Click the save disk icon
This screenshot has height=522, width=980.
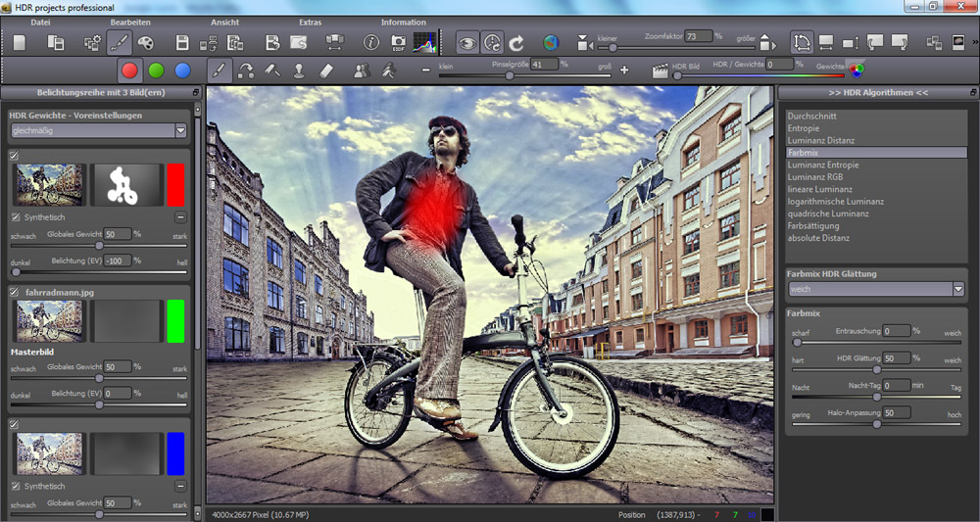point(182,43)
